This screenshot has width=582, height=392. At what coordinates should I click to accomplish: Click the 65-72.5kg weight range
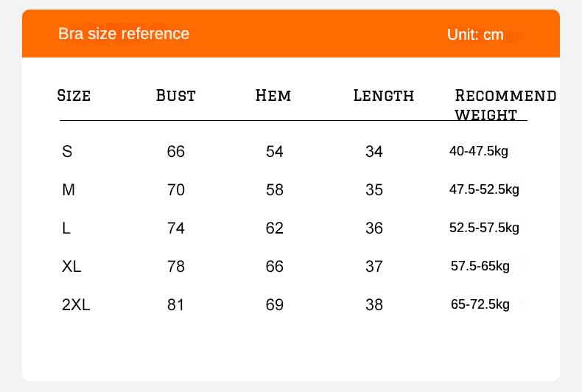point(480,304)
